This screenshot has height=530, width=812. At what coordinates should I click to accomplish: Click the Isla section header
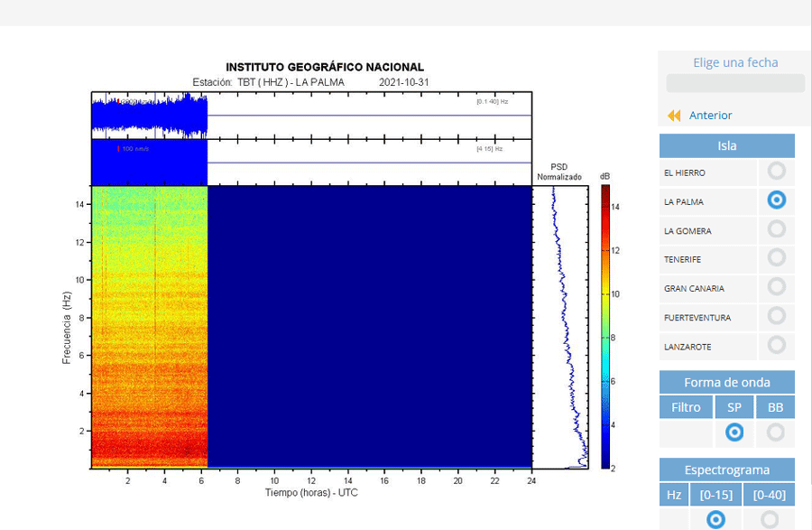[x=726, y=145]
